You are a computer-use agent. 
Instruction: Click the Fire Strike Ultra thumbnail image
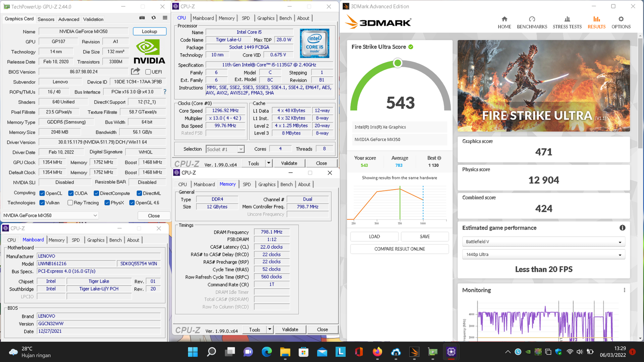coord(544,86)
